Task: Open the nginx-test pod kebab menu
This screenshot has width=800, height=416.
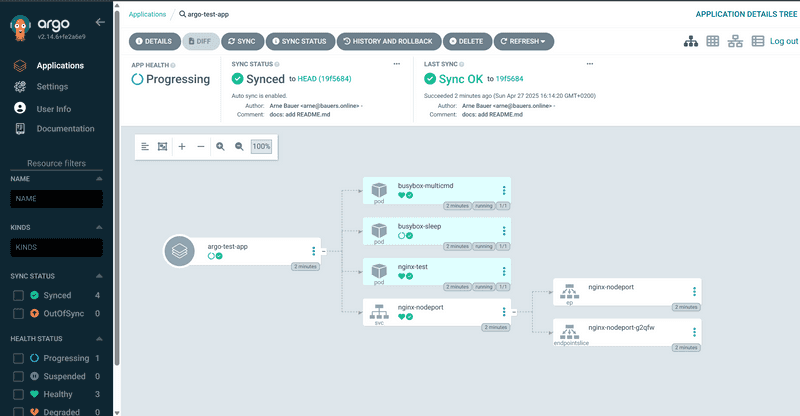Action: tap(504, 272)
